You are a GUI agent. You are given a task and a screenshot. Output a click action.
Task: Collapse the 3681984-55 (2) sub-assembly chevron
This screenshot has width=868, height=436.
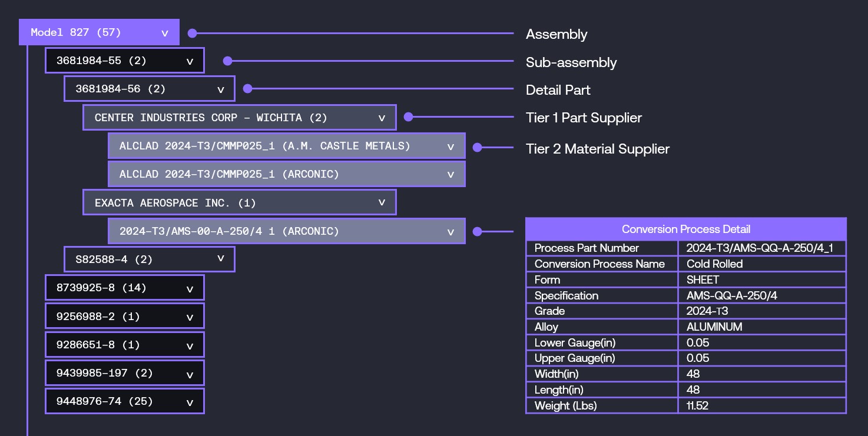[x=190, y=61]
